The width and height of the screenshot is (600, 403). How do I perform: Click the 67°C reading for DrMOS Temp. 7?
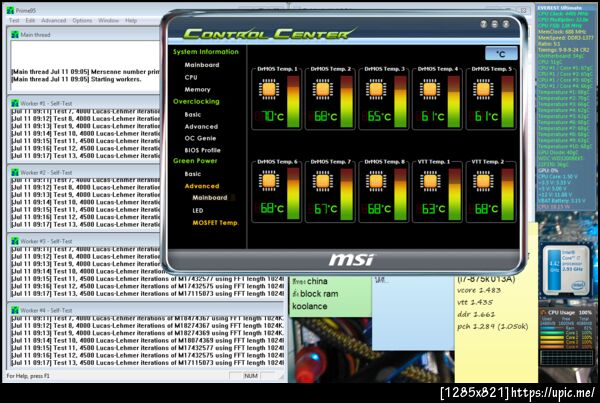coord(323,209)
